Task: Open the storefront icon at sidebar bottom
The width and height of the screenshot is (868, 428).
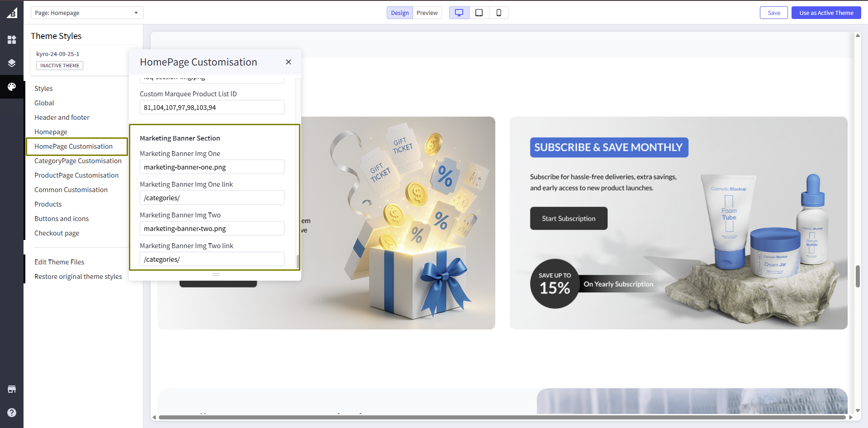Action: (x=12, y=389)
